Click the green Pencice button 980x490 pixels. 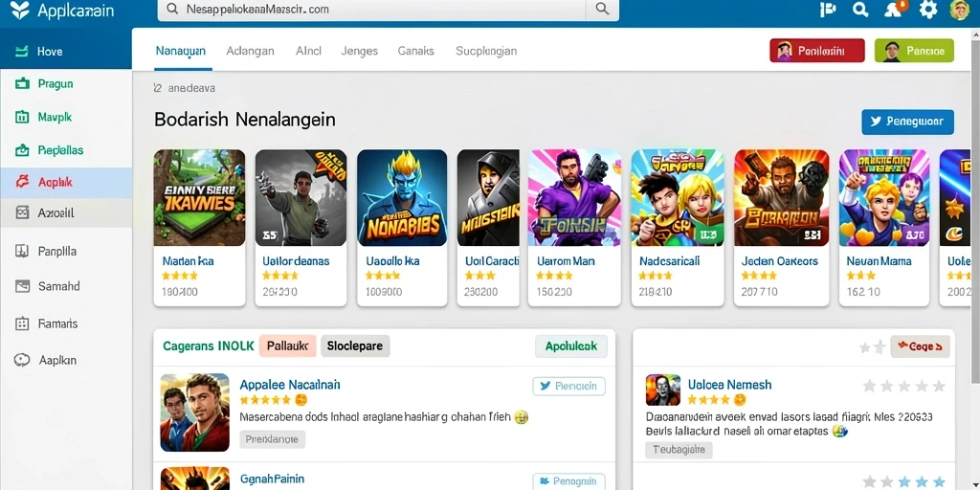914,51
